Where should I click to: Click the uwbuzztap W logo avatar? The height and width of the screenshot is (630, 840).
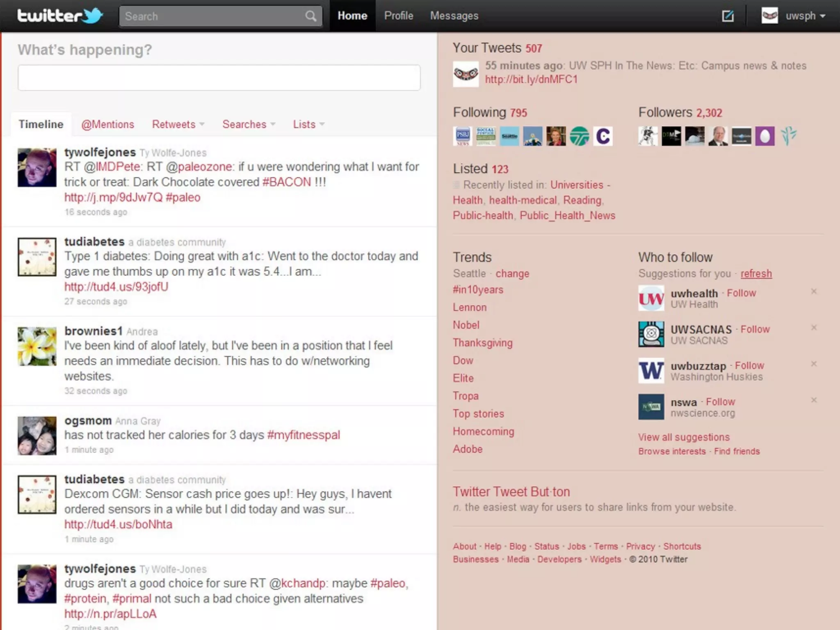(651, 370)
